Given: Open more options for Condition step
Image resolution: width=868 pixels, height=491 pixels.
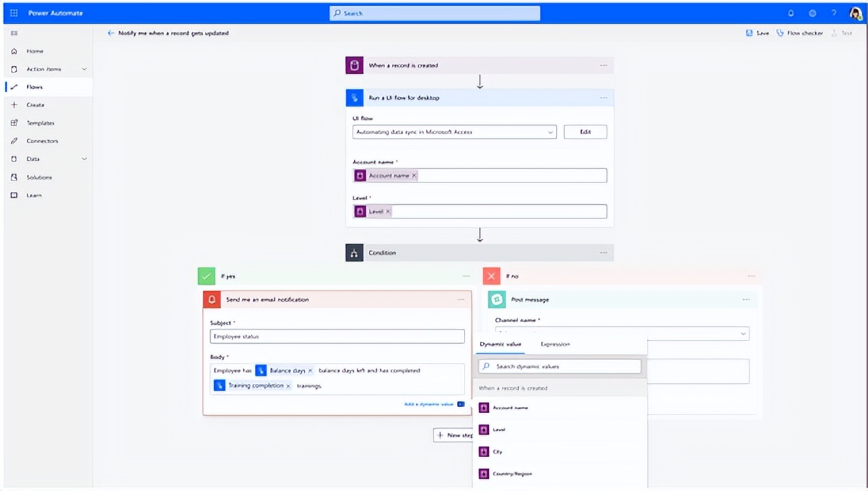Looking at the screenshot, I should (x=604, y=253).
